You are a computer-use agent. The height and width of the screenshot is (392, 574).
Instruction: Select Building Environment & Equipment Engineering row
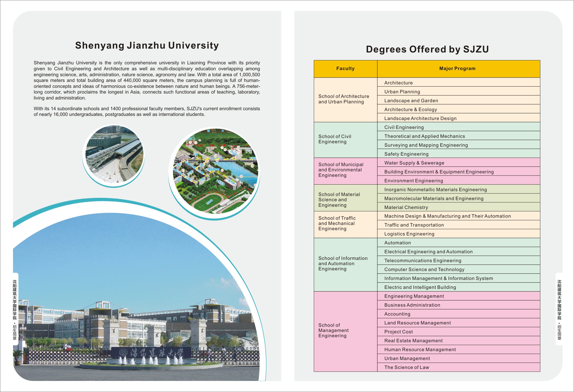click(x=459, y=171)
